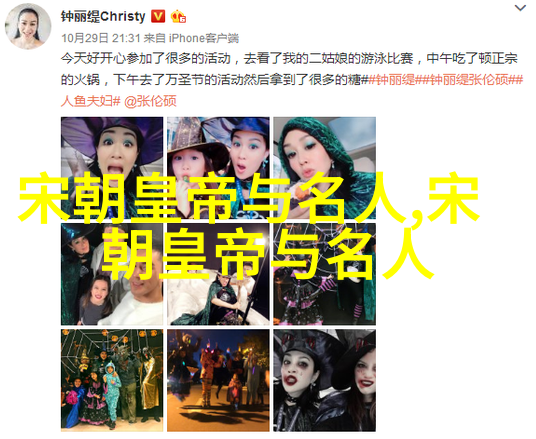
Task: View the first photo of witch with purple hat
Action: pyautogui.click(x=112, y=168)
